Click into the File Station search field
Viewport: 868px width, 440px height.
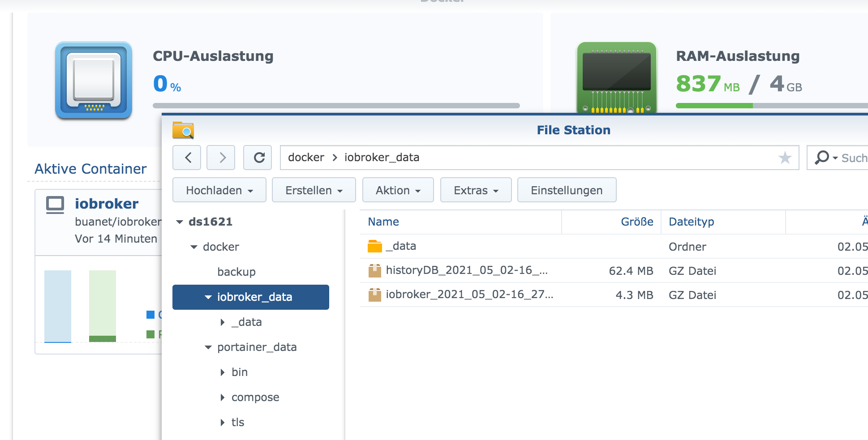coord(855,158)
